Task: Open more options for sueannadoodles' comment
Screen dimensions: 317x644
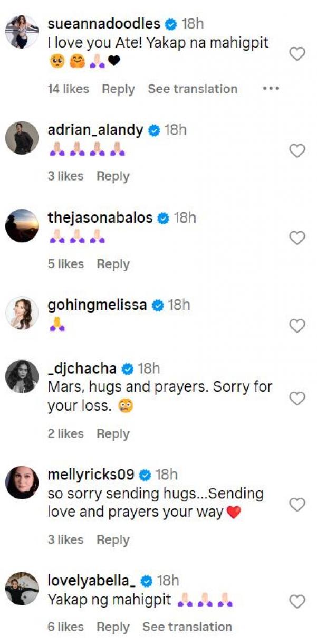Action: [271, 89]
